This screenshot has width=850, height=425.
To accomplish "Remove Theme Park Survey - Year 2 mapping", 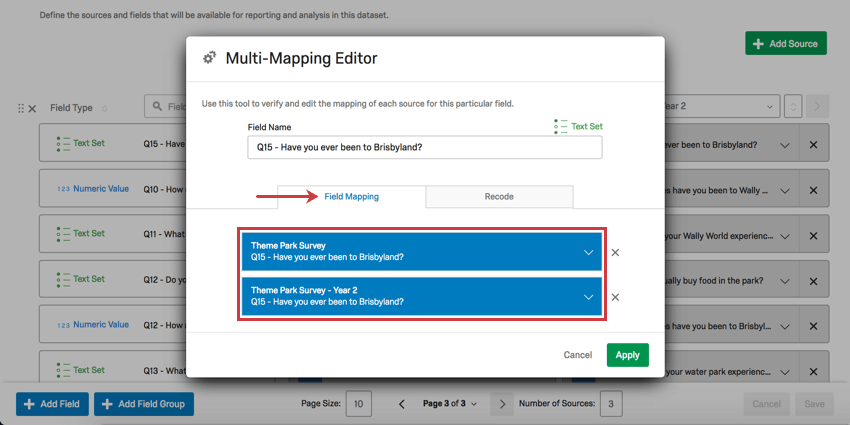I will 615,297.
